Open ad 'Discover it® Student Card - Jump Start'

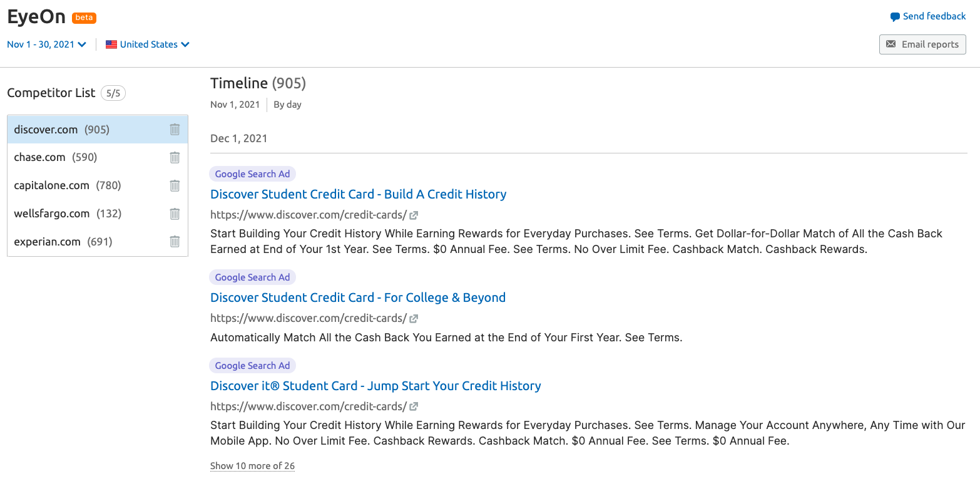point(375,386)
